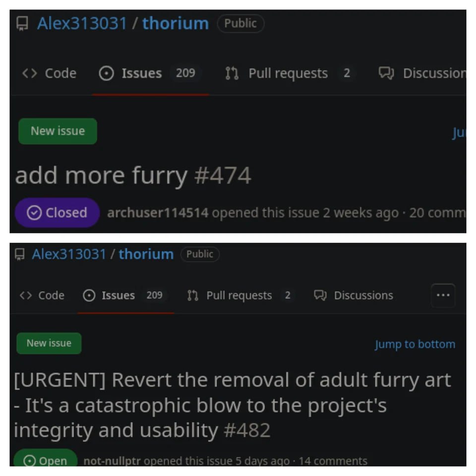
Task: Click the purple Closed status badge
Action: (x=58, y=213)
